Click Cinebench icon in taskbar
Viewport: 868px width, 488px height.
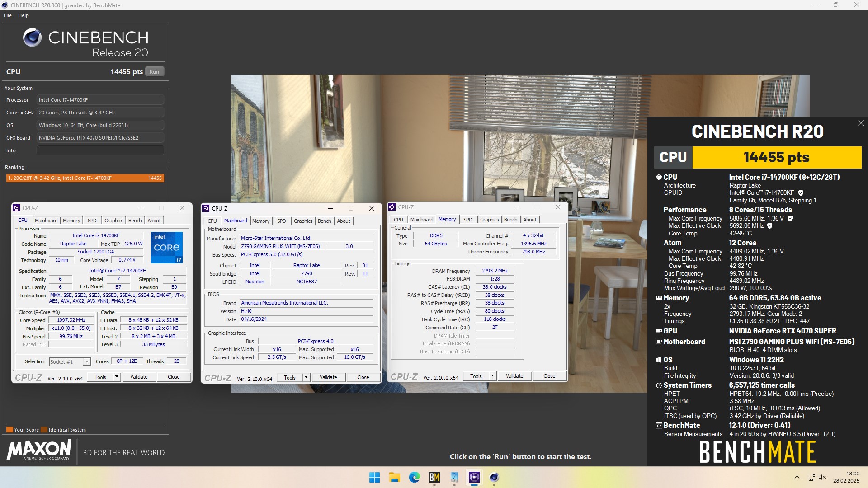494,477
